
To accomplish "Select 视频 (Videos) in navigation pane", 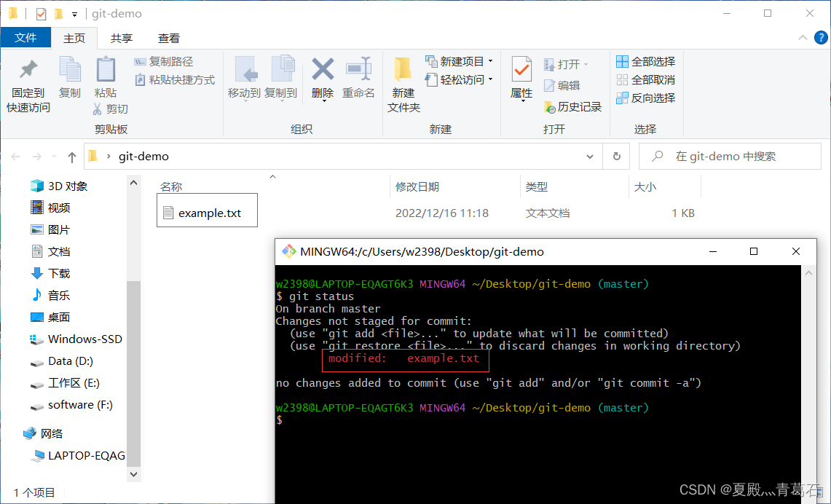I will click(50, 208).
